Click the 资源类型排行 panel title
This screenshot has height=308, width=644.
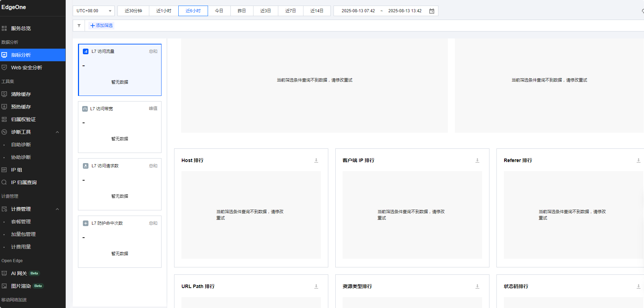357,286
